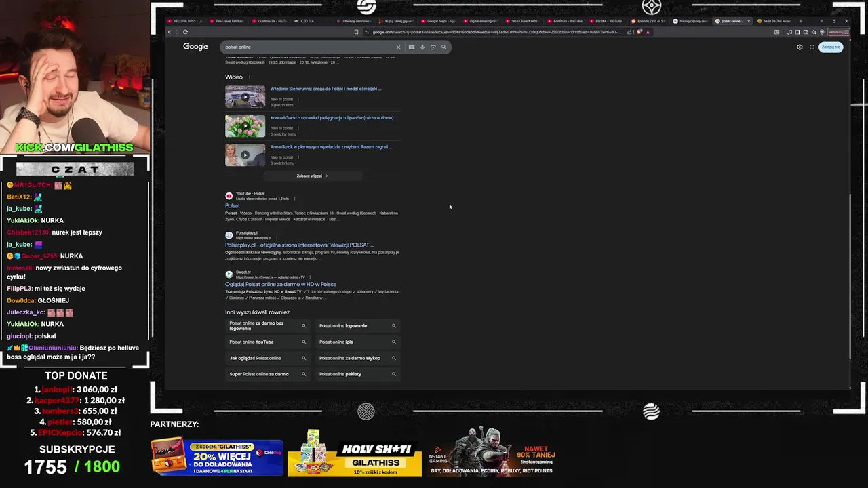Open the Google apps grid

pyautogui.click(x=812, y=47)
